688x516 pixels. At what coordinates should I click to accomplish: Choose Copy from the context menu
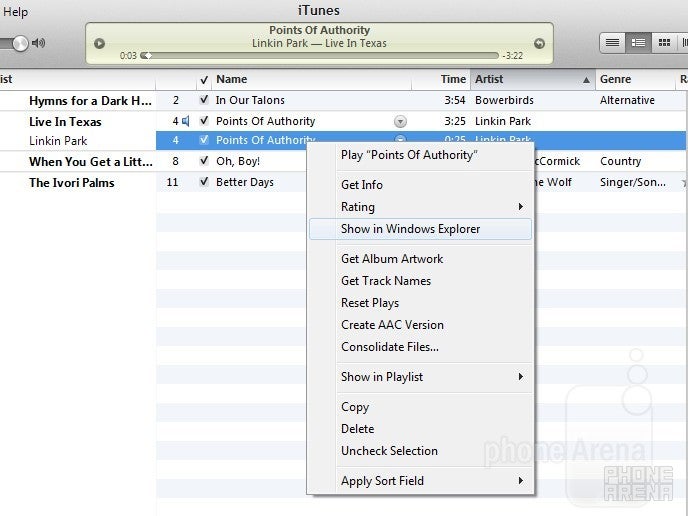tap(420, 407)
